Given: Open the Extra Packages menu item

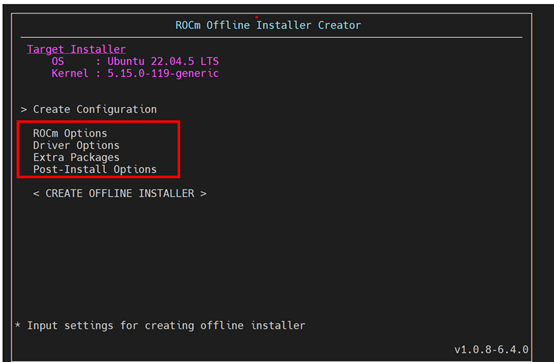Looking at the screenshot, I should (x=76, y=157).
